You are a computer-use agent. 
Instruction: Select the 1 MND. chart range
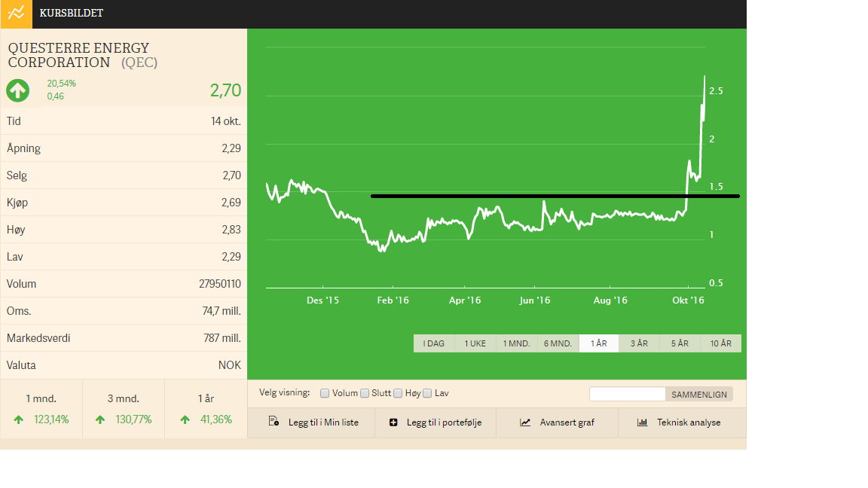point(516,343)
